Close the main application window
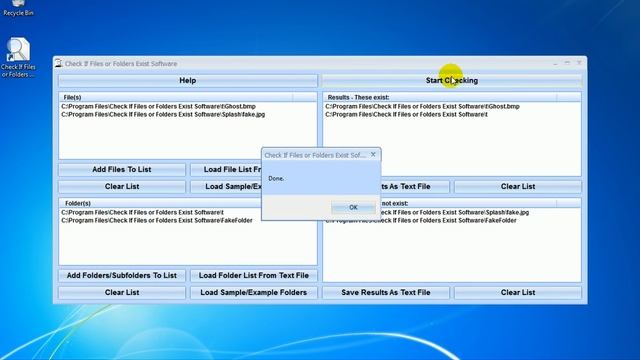The width and height of the screenshot is (640, 360). [579, 63]
